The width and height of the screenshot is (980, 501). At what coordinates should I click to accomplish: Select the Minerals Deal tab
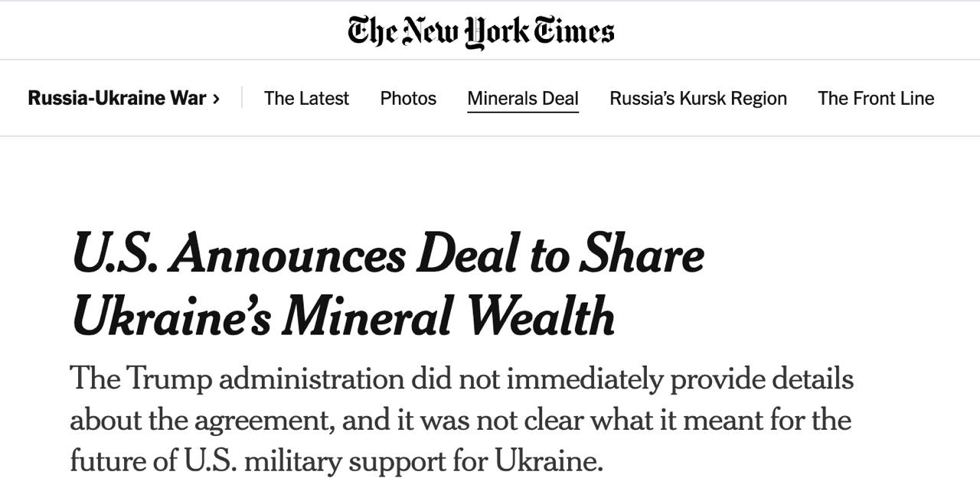(x=523, y=99)
